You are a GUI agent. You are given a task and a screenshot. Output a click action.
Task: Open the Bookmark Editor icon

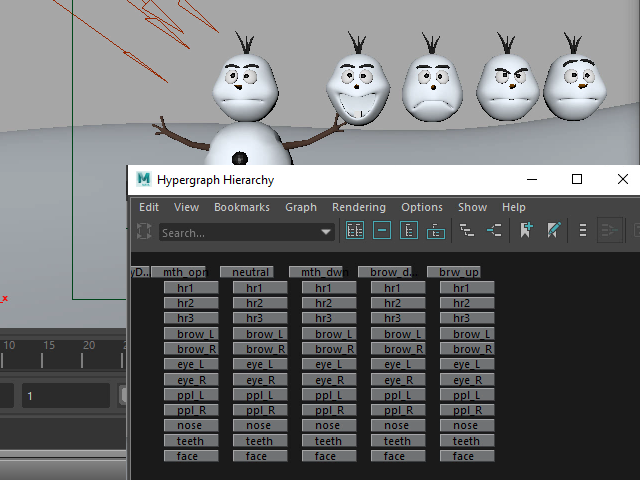pyautogui.click(x=554, y=231)
